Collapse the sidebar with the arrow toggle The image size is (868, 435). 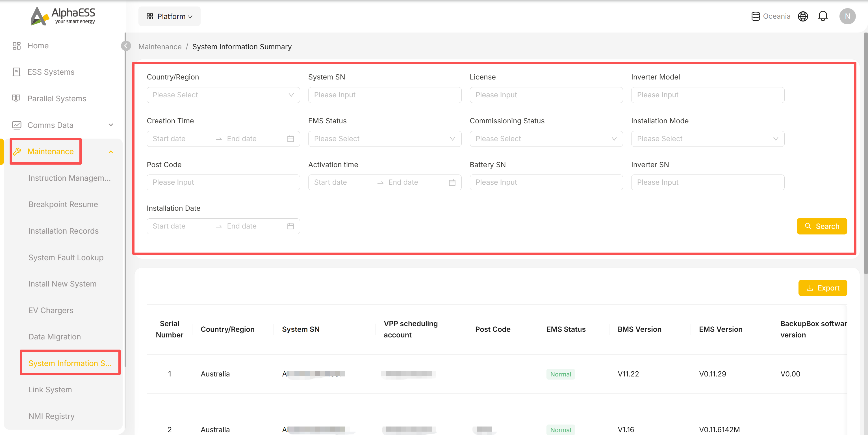(126, 46)
